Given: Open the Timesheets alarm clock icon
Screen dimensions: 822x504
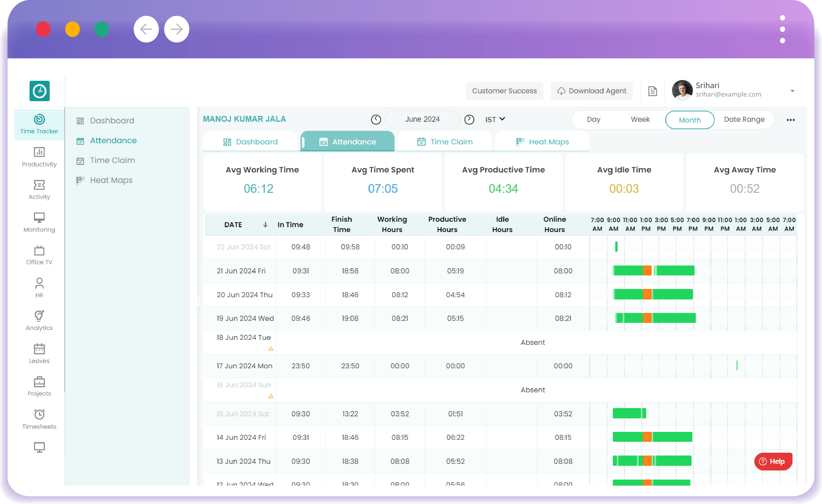Looking at the screenshot, I should click(x=39, y=414).
